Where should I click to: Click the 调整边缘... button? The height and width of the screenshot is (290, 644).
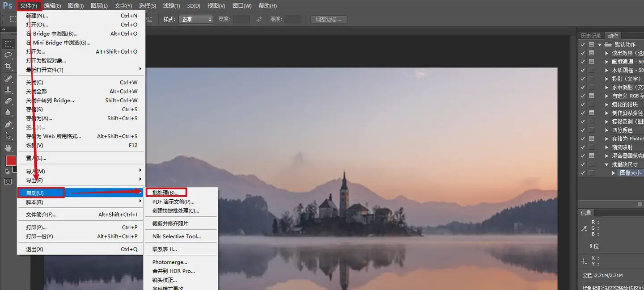coord(328,19)
